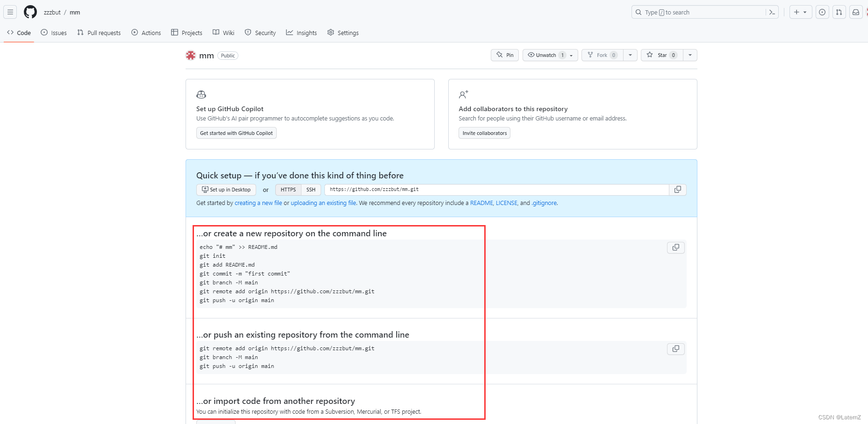Image resolution: width=868 pixels, height=424 pixels.
Task: Click the Copilot icon in setup card
Action: 201,94
